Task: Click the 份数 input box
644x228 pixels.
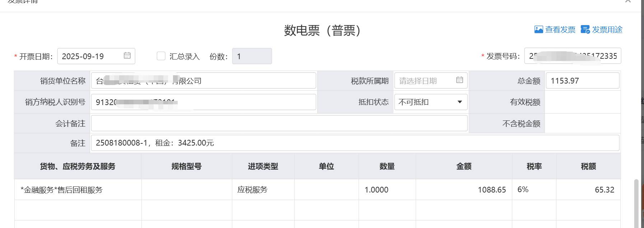Action: [252, 56]
